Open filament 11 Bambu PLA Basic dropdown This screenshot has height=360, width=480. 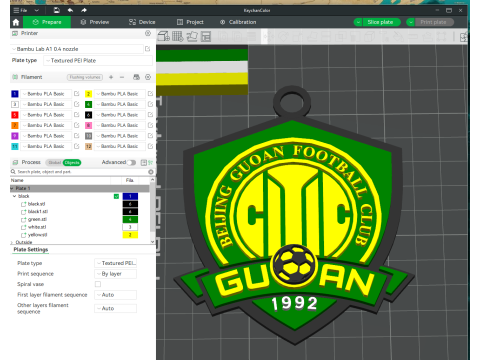pyautogui.click(x=46, y=146)
